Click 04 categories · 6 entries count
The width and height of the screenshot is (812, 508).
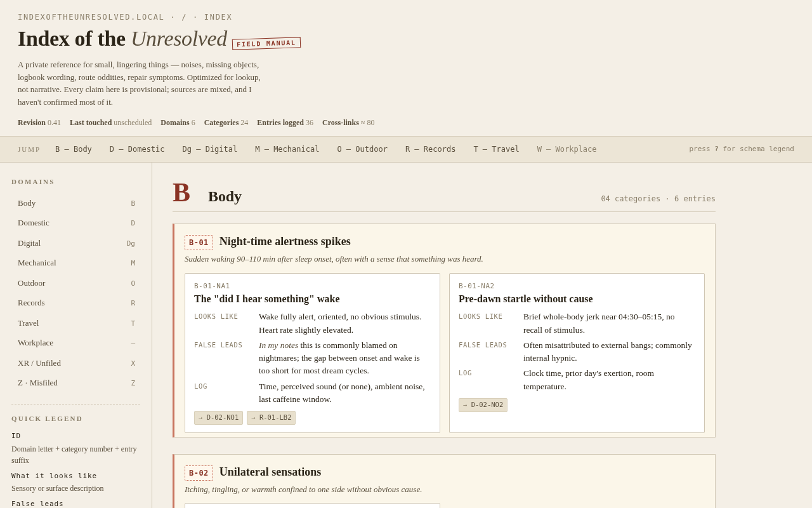(x=658, y=199)
